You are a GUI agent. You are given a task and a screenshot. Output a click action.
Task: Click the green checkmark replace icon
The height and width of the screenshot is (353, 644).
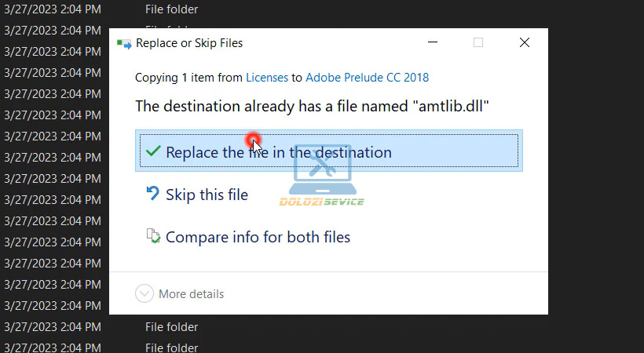(154, 151)
